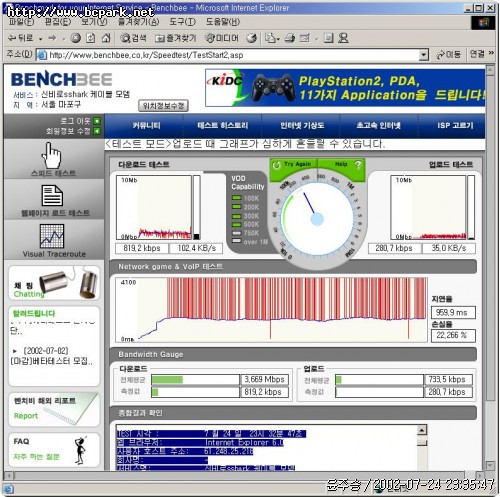
Task: Click the download 측정값 bandwidth bar
Action: 195,392
